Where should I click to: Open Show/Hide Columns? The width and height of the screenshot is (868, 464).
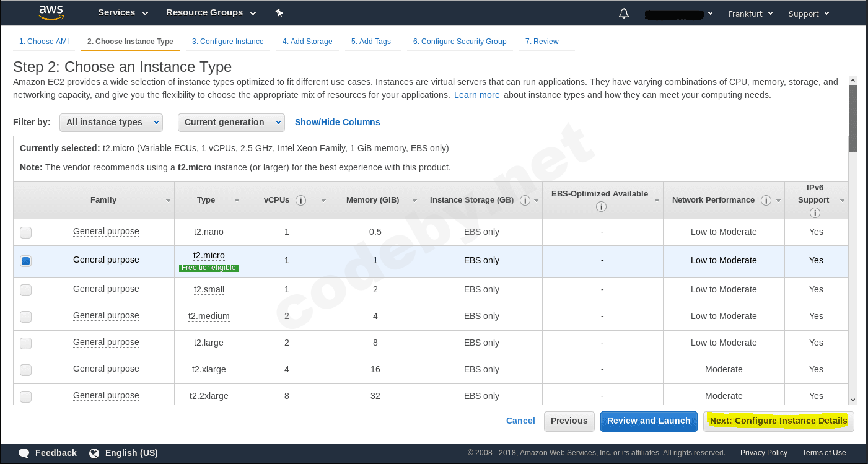pyautogui.click(x=337, y=122)
